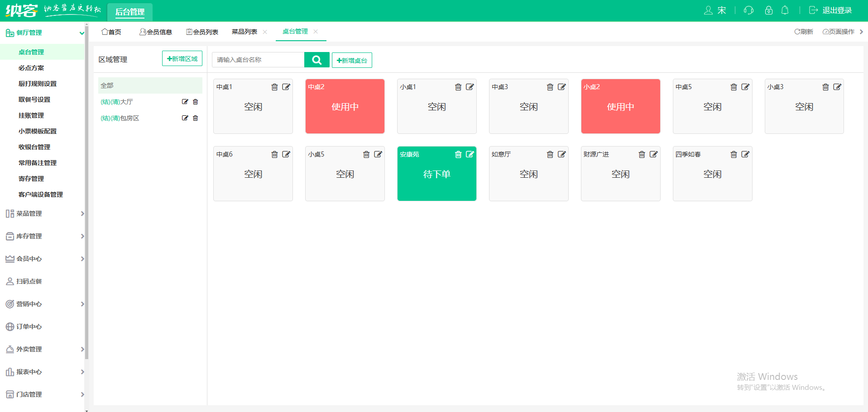The image size is (868, 412).
Task: Edit table 安康苑 with pencil icon
Action: coord(470,154)
